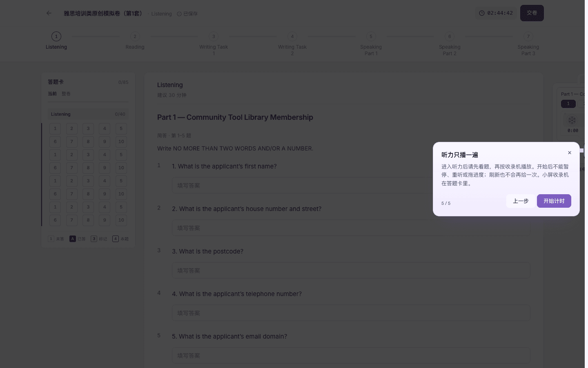Click the saved status check icon
The height and width of the screenshot is (368, 588).
[179, 14]
